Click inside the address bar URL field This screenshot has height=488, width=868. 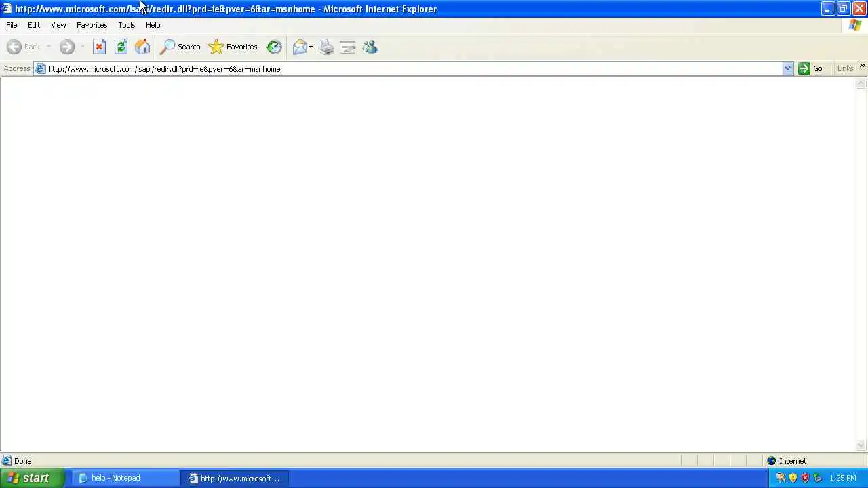click(414, 68)
